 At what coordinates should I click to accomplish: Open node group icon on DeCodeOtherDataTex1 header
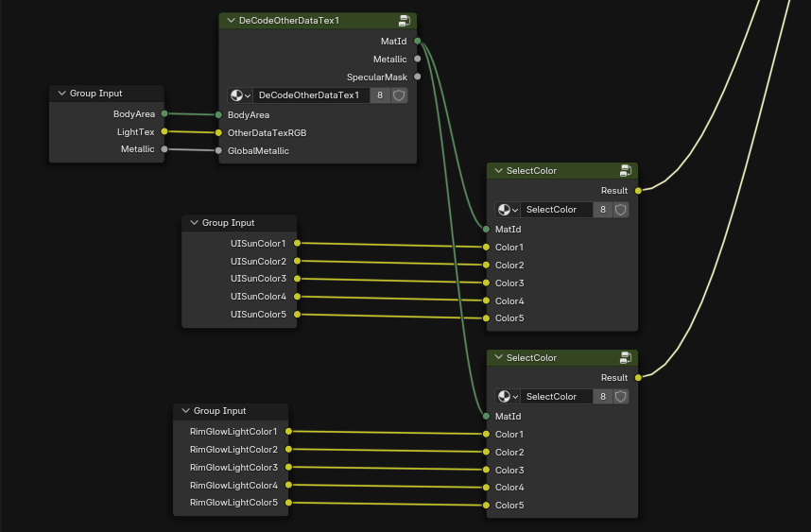tap(404, 21)
